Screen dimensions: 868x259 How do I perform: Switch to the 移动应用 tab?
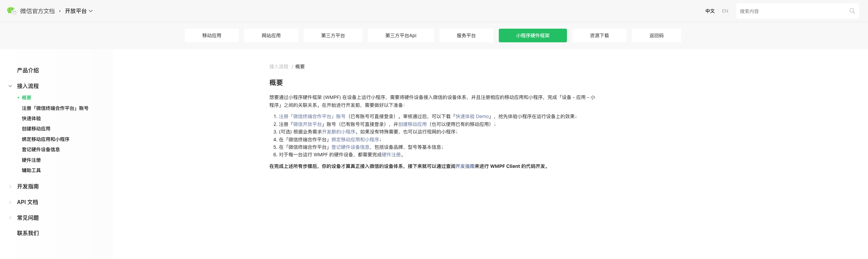(212, 35)
